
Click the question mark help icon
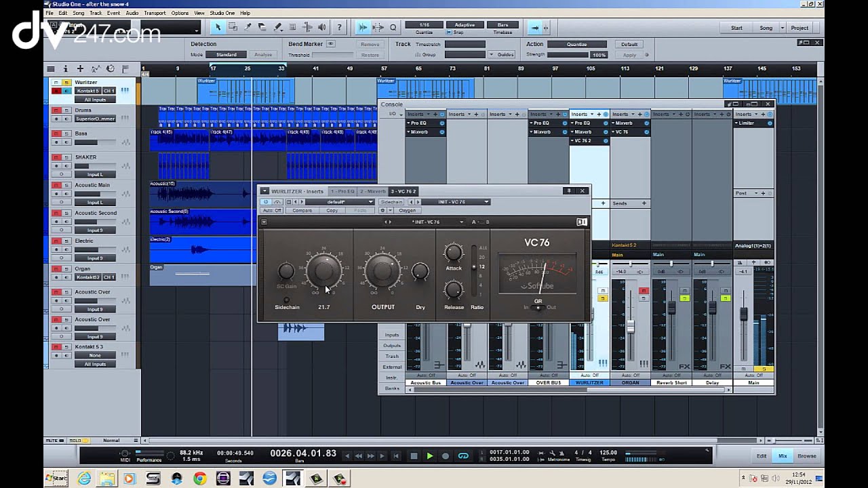340,27
